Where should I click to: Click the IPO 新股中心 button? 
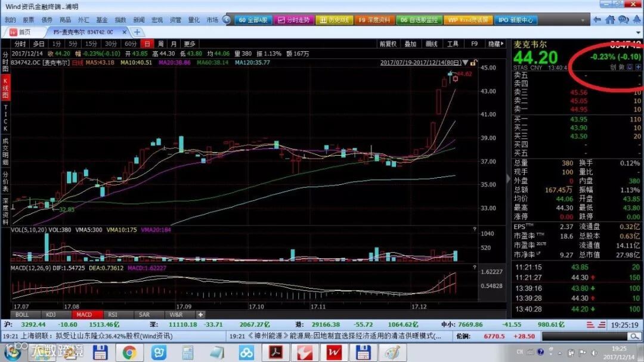[x=515, y=20]
